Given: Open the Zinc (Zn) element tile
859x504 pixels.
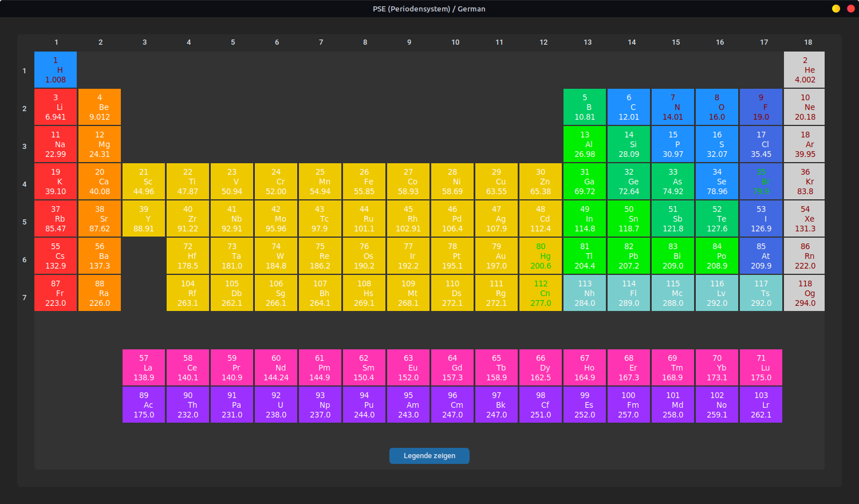Looking at the screenshot, I should pyautogui.click(x=541, y=182).
